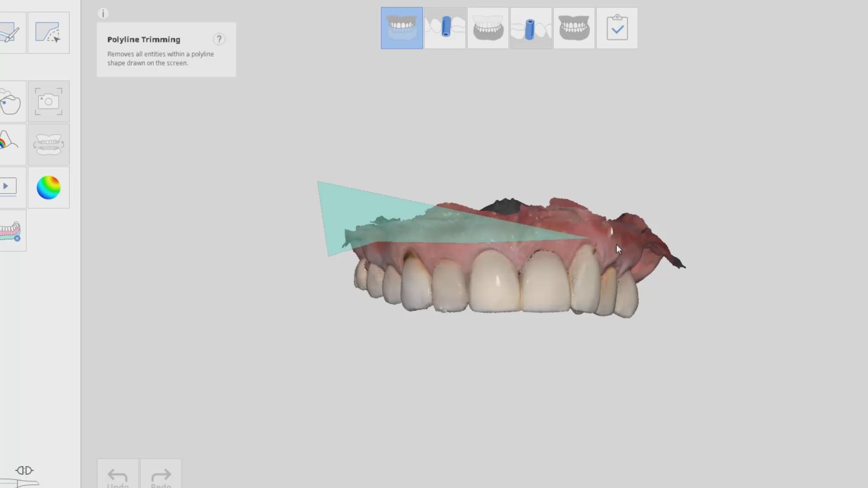Click the Undo button
868x488 pixels.
point(118,474)
